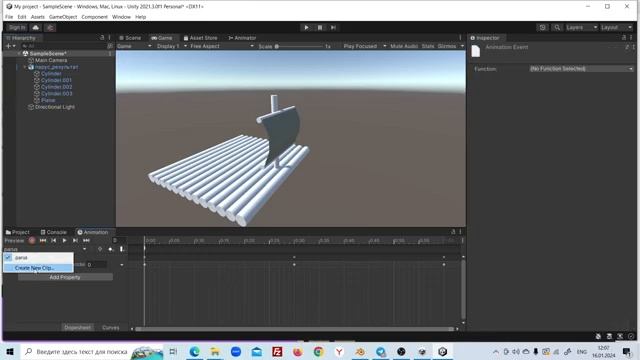Viewport: 640px width, 360px height.
Task: Advance one frame with the Step button
Action: [333, 27]
